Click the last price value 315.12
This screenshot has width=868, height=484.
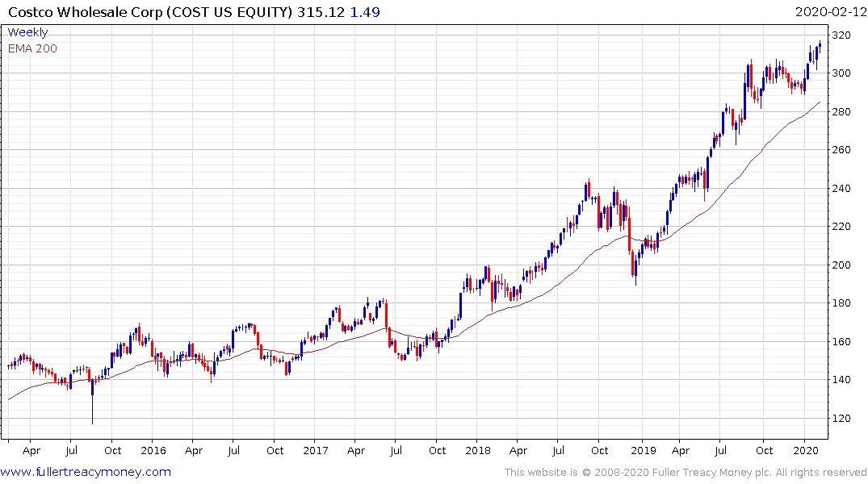point(321,12)
